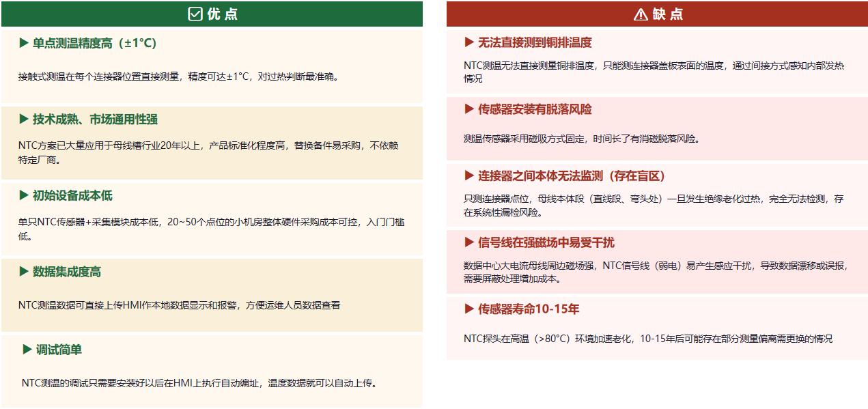This screenshot has width=868, height=409.
Task: Click the triangle bullet before 数据集成度高
Action: point(24,272)
